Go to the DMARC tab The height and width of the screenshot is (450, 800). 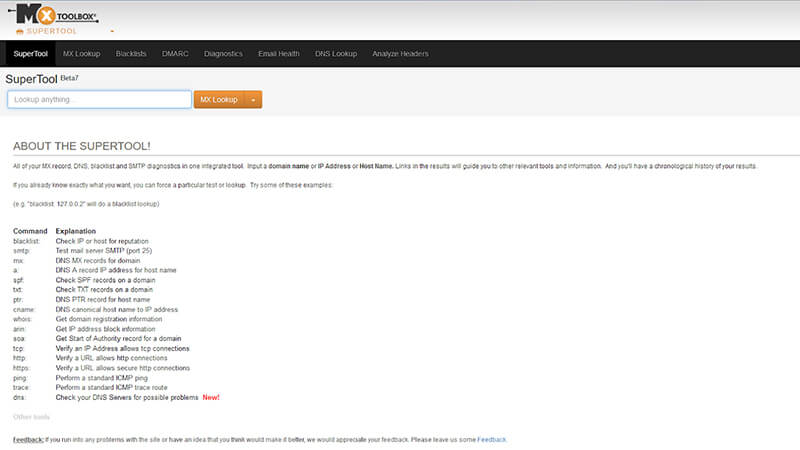(x=175, y=53)
